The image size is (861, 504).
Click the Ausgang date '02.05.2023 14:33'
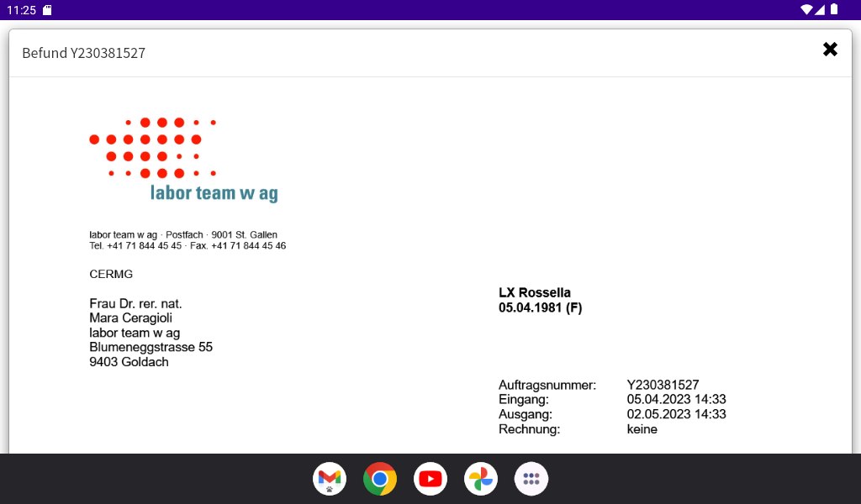[677, 414]
